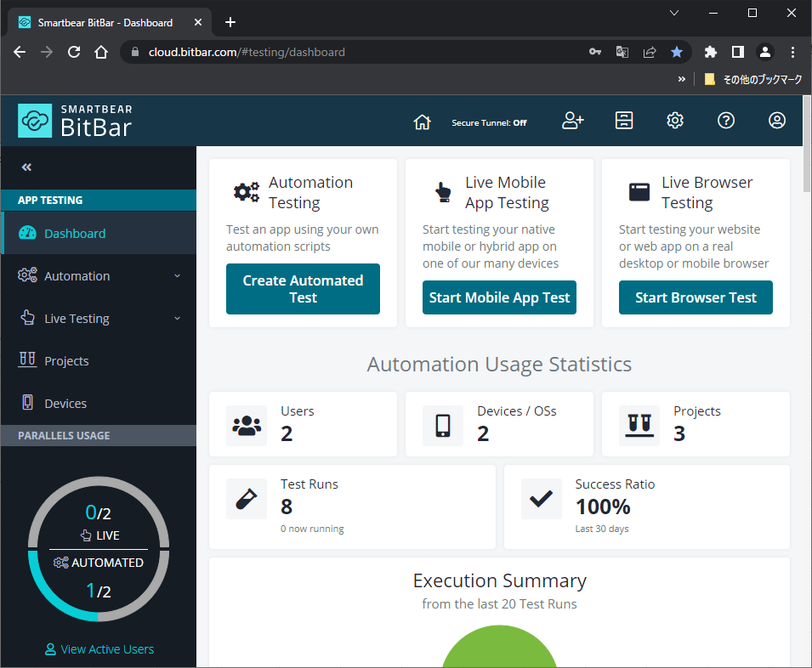Click the parallels usage circular gauge
Screen dimensions: 812x668
pos(99,549)
